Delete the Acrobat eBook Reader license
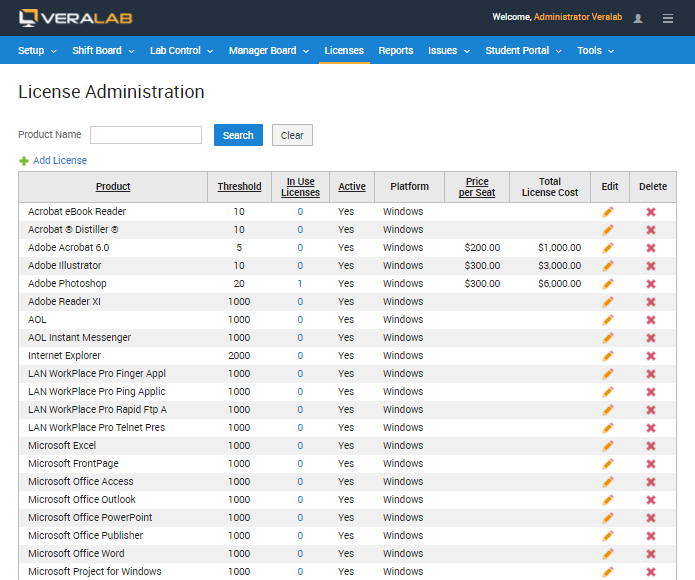Image resolution: width=695 pixels, height=580 pixels. pyautogui.click(x=651, y=212)
